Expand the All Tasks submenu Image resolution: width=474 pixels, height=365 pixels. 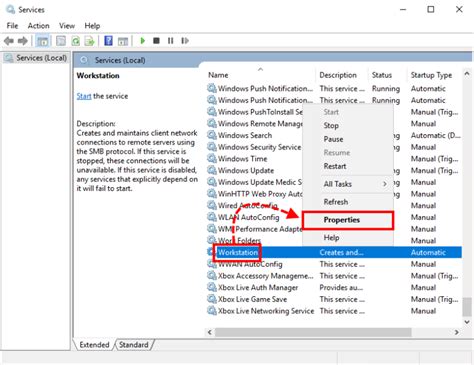(x=348, y=184)
